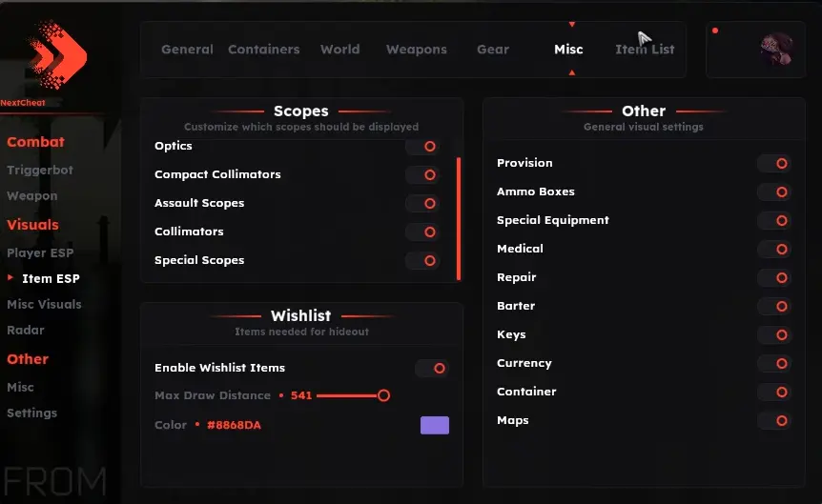Open the Item List tab

point(645,50)
